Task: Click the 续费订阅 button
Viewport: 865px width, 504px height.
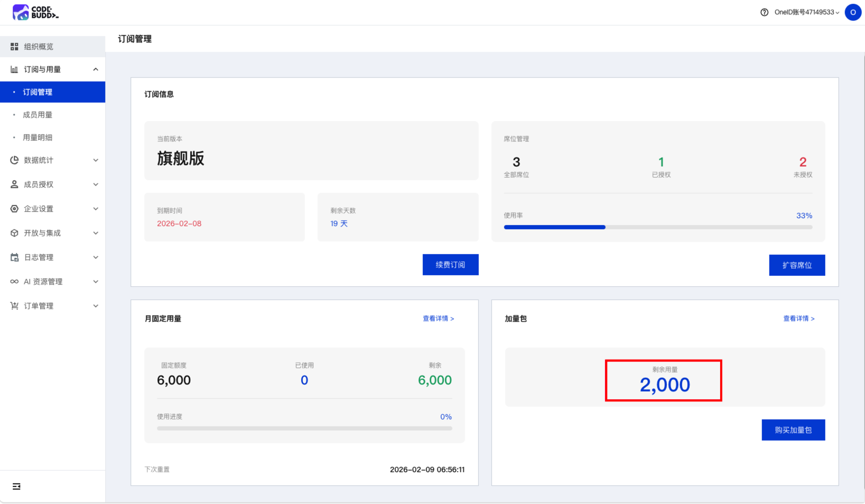Action: pos(450,265)
